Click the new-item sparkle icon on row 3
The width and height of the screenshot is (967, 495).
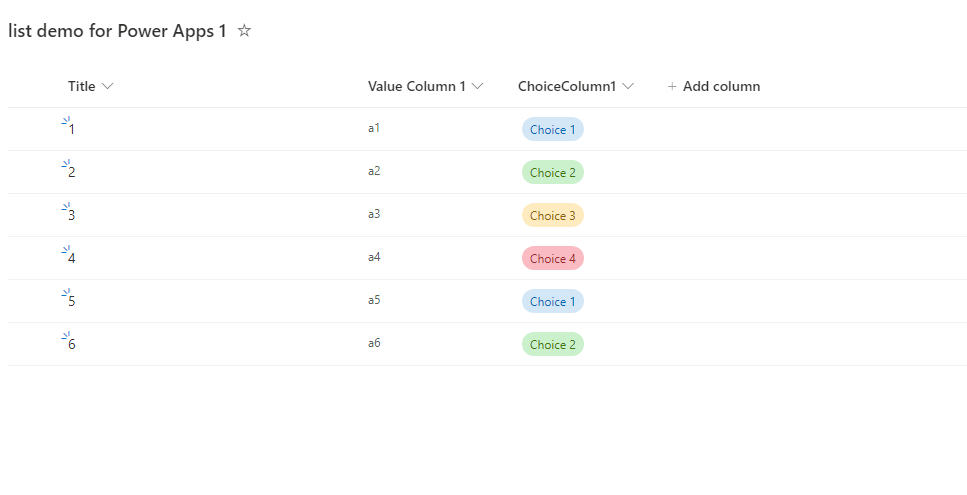click(x=65, y=207)
